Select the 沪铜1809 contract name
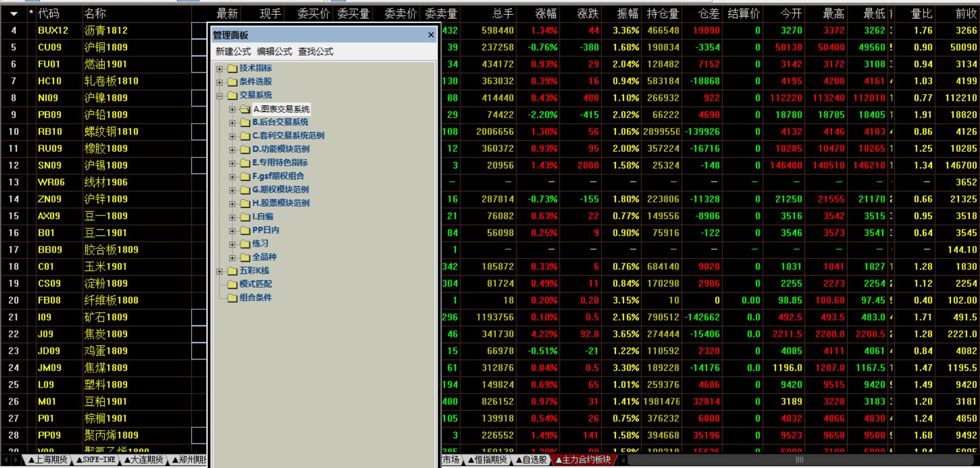 point(106,48)
